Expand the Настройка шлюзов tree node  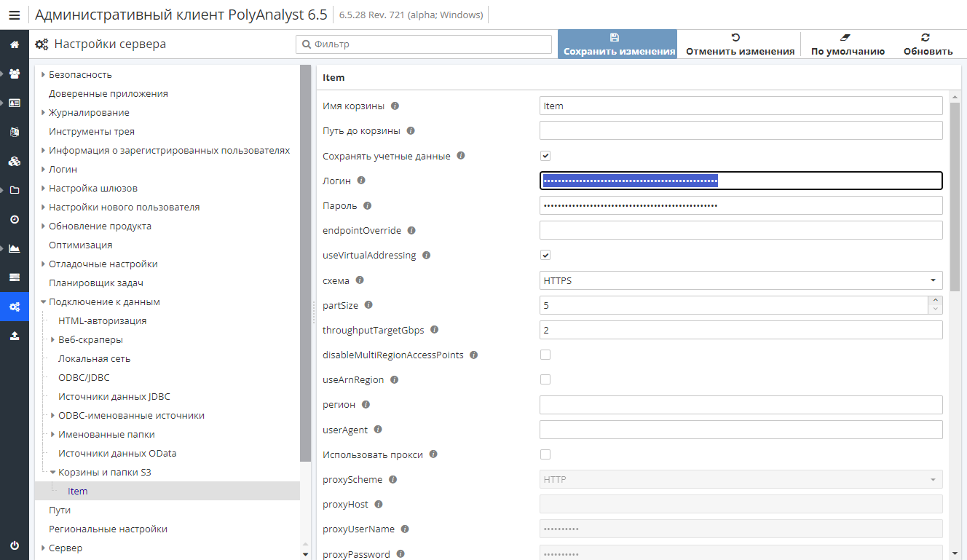coord(43,188)
